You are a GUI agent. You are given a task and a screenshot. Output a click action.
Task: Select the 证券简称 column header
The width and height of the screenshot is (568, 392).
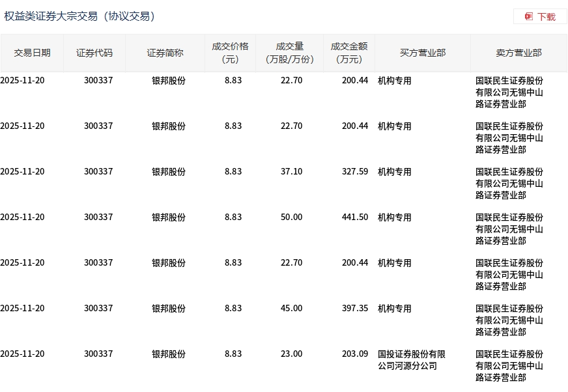tap(165, 53)
